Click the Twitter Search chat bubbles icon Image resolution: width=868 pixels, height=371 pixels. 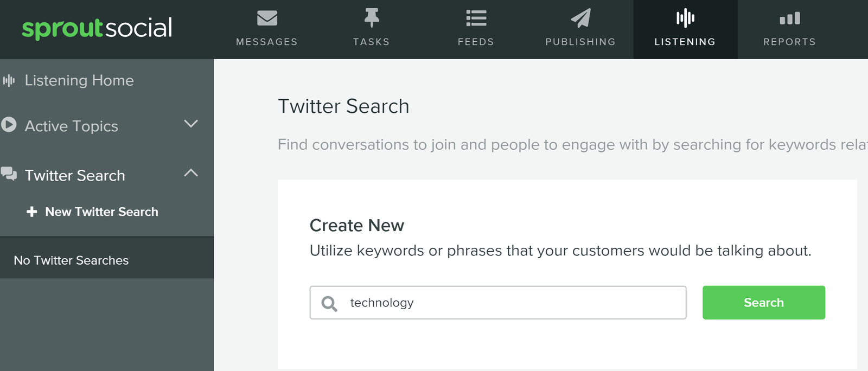coord(9,174)
